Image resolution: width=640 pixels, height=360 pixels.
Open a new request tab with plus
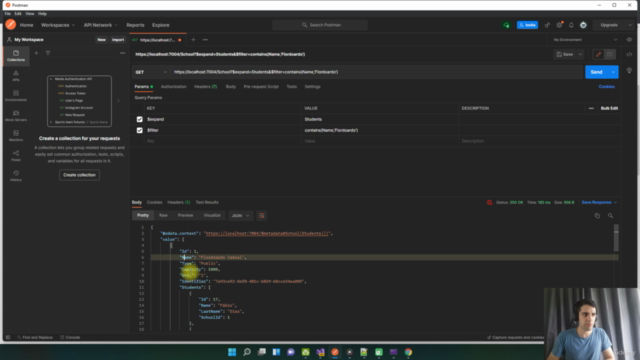point(193,40)
